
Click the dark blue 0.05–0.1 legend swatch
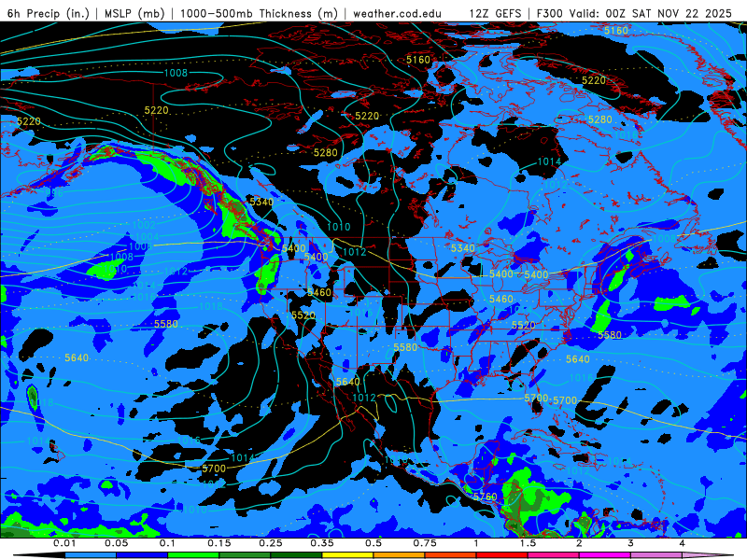coord(142,555)
